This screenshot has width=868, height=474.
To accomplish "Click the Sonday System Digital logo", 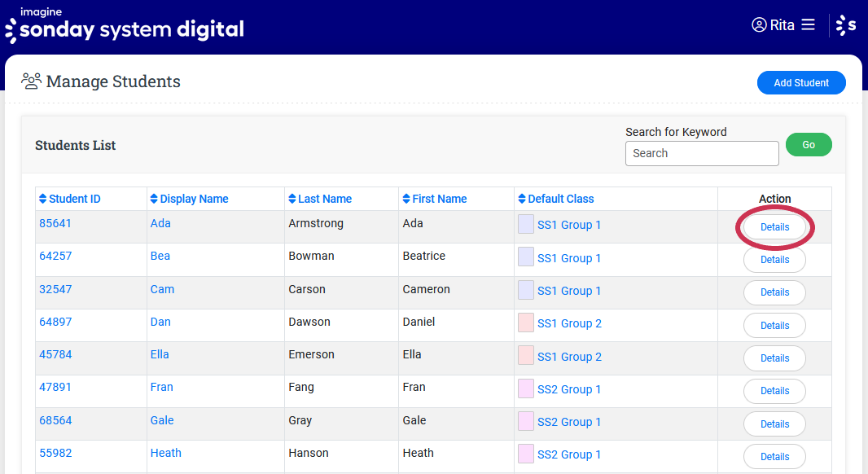I will 125,26.
